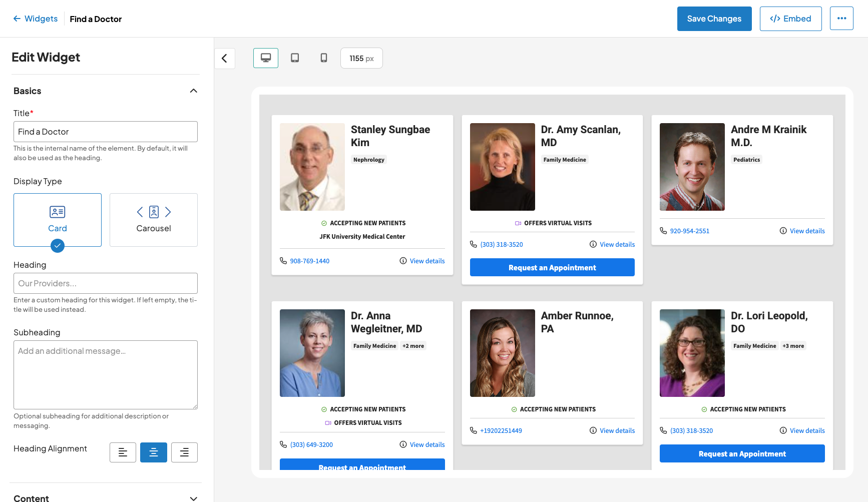Edit the widget Title field

pos(105,132)
